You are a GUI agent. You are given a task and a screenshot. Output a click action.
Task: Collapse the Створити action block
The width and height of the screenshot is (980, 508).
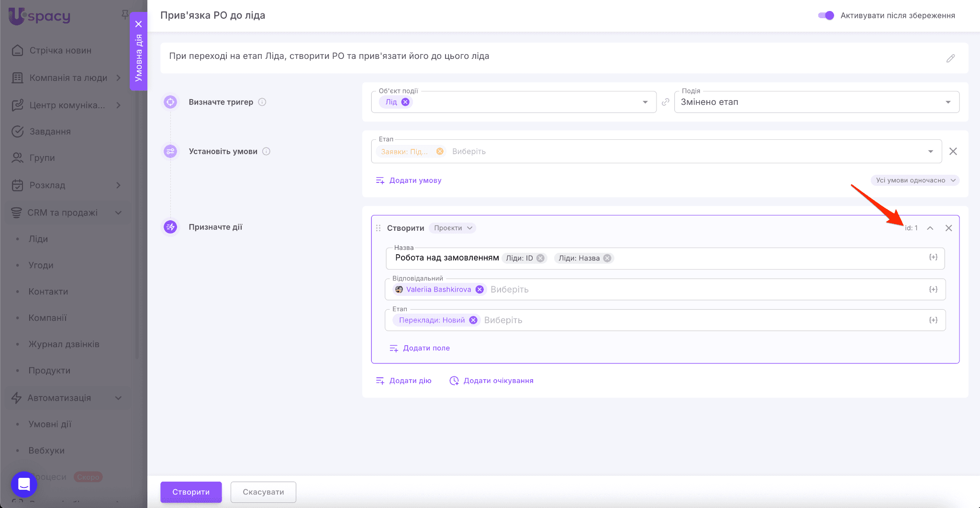coord(930,228)
